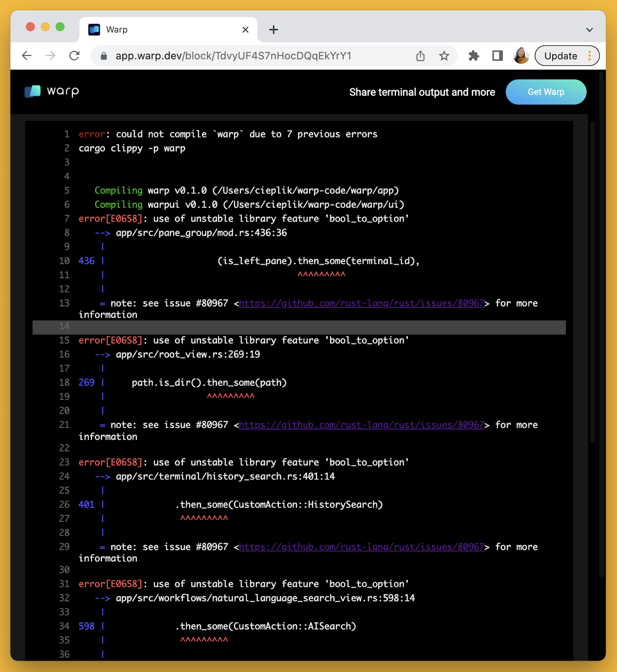The image size is (617, 672).
Task: Click the padlock site info icon
Action: coord(104,56)
